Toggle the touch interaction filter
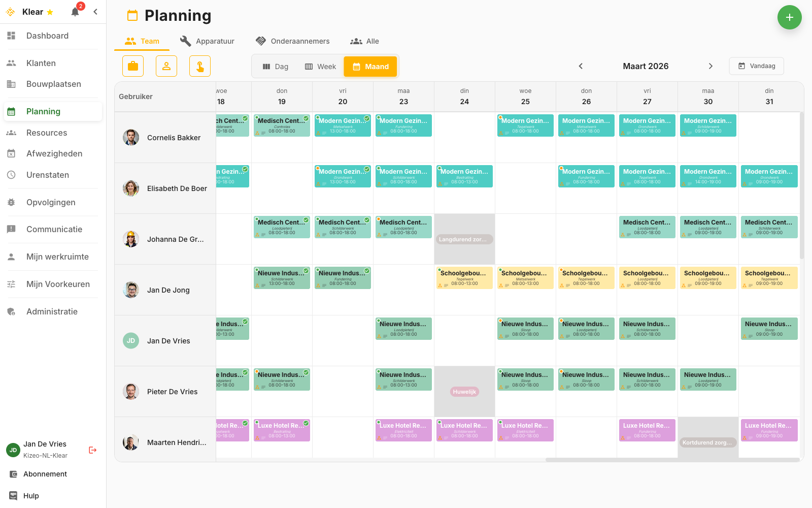 click(199, 66)
